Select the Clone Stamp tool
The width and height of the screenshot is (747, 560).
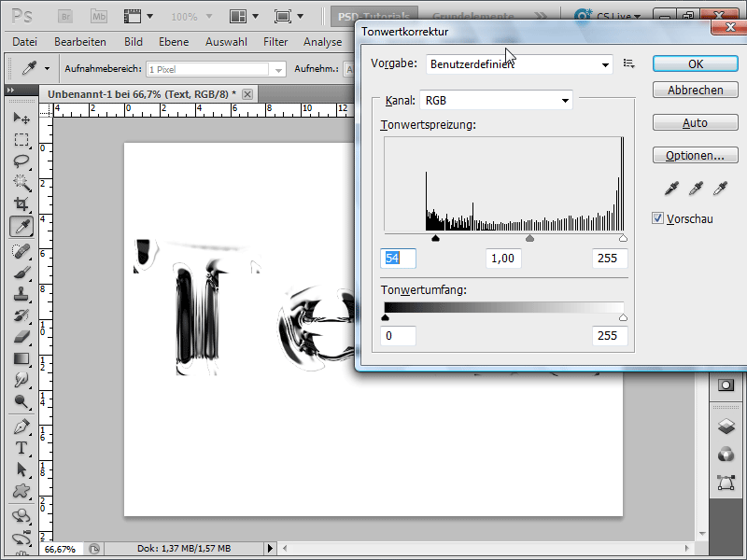point(21,294)
